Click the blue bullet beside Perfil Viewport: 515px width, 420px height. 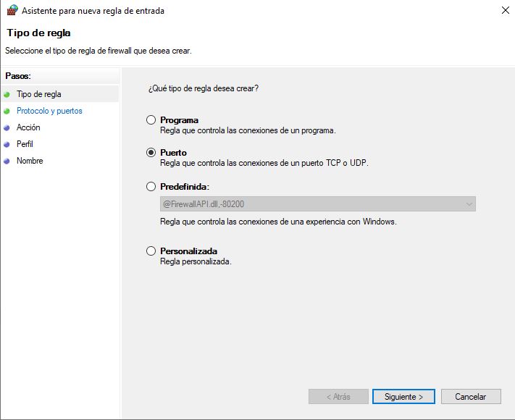click(7, 144)
